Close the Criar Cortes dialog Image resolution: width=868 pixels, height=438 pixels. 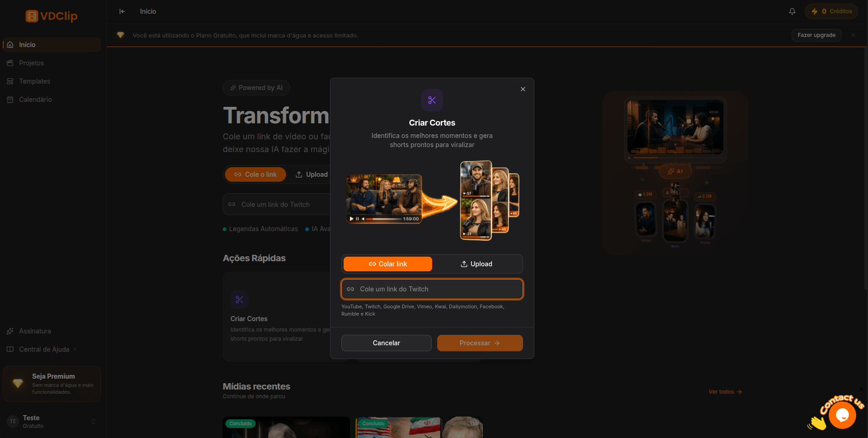point(523,89)
